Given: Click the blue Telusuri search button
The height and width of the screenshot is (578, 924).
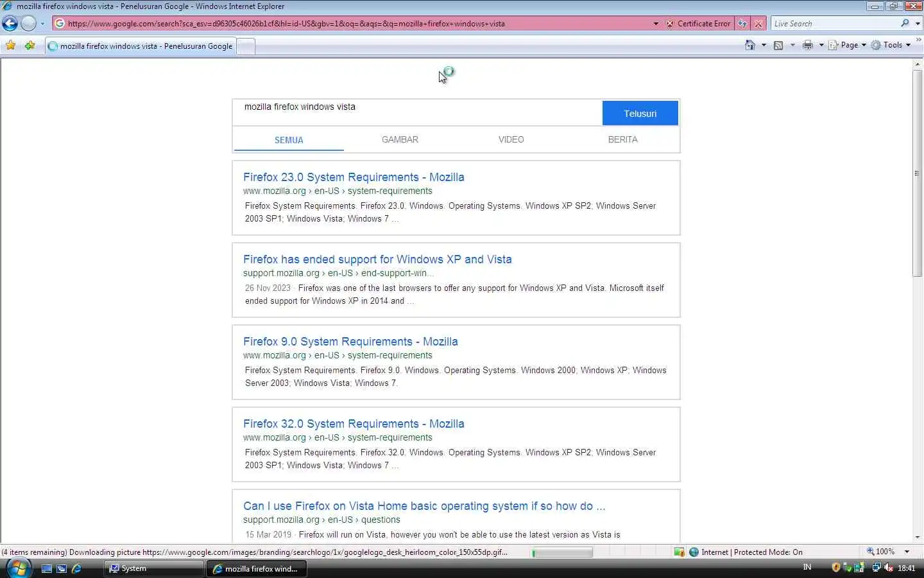Looking at the screenshot, I should pyautogui.click(x=640, y=113).
